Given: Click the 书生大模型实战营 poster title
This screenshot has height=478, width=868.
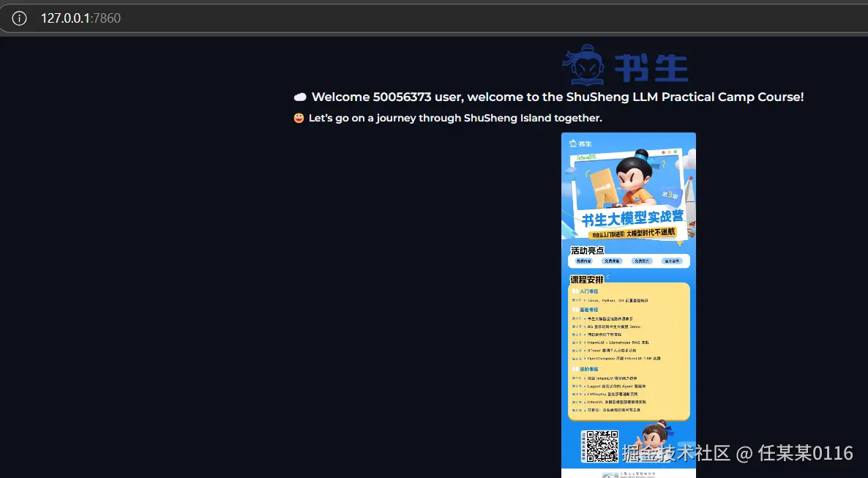Looking at the screenshot, I should pos(632,217).
